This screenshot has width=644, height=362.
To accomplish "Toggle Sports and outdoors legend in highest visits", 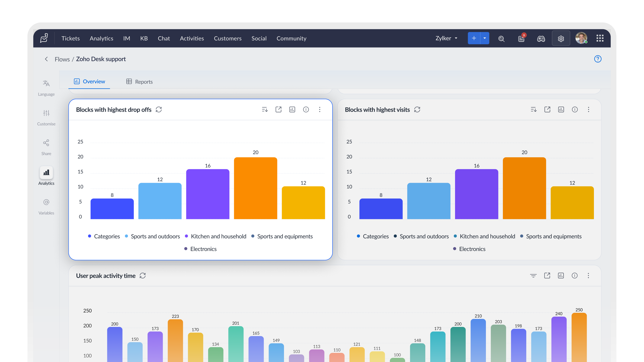I will (x=421, y=236).
